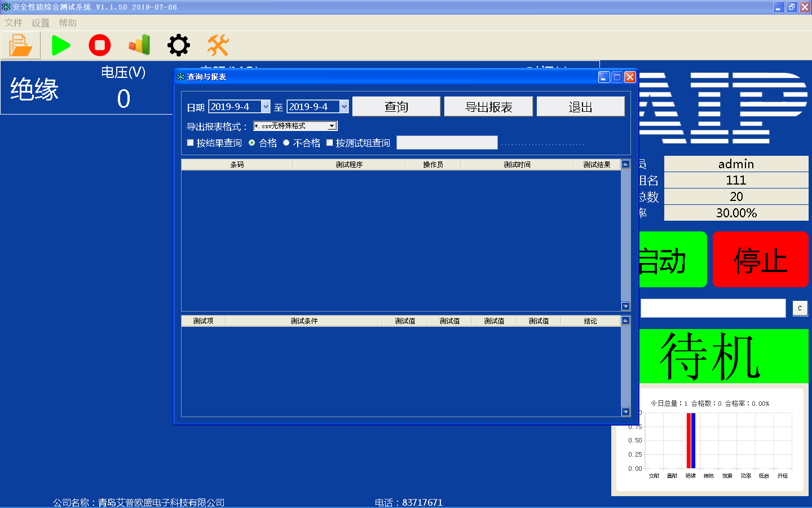Click the barcode input field beside C
The width and height of the screenshot is (812, 508).
pos(713,308)
